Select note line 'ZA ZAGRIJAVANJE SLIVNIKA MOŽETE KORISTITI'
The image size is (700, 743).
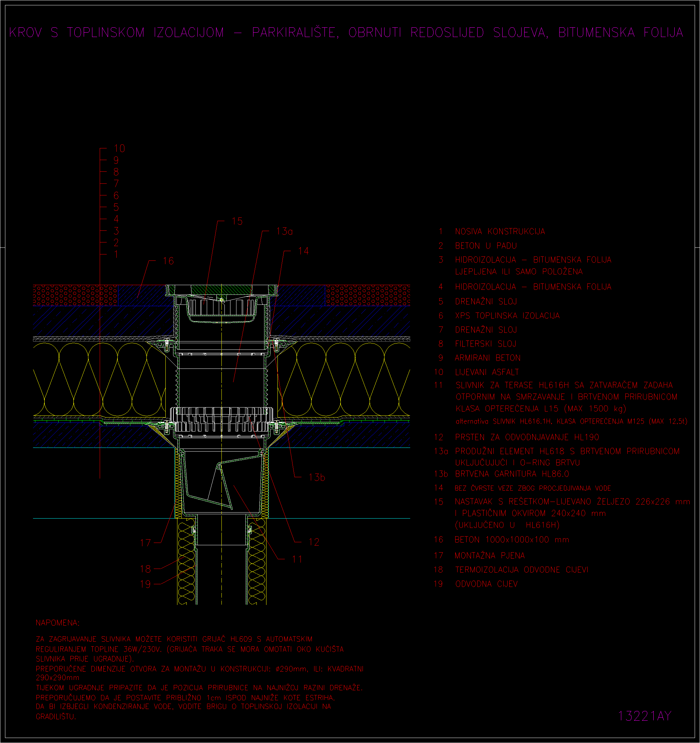(174, 640)
